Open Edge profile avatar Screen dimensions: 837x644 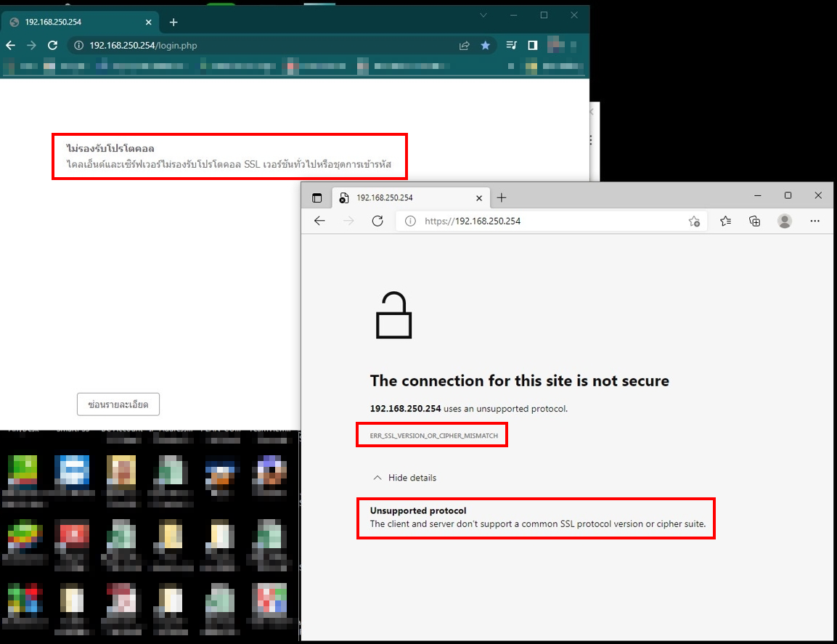785,221
